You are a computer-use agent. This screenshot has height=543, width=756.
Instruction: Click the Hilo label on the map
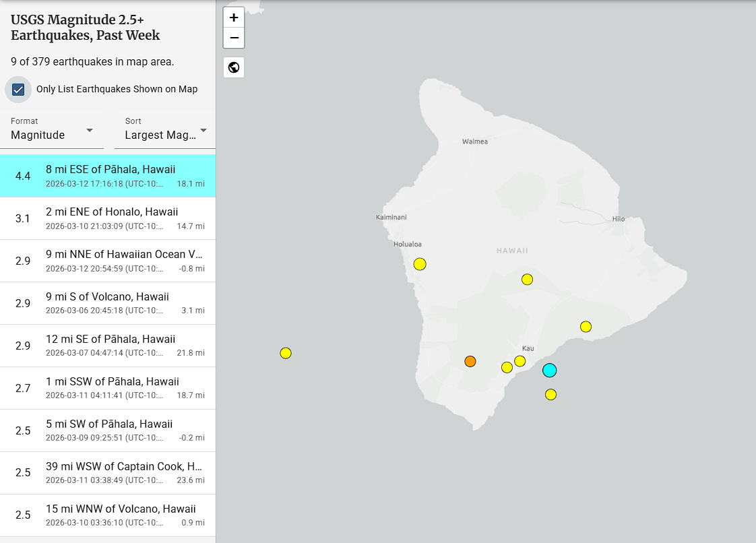[618, 219]
